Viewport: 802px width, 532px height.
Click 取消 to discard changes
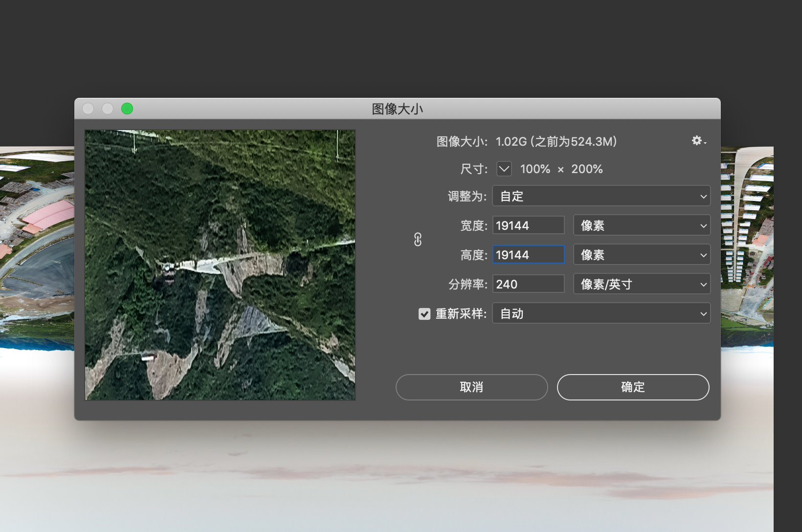[471, 387]
